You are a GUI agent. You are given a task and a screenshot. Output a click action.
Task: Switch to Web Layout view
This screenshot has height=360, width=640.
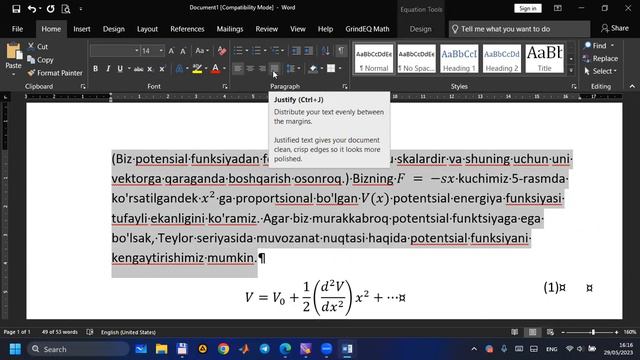pyautogui.click(x=550, y=332)
